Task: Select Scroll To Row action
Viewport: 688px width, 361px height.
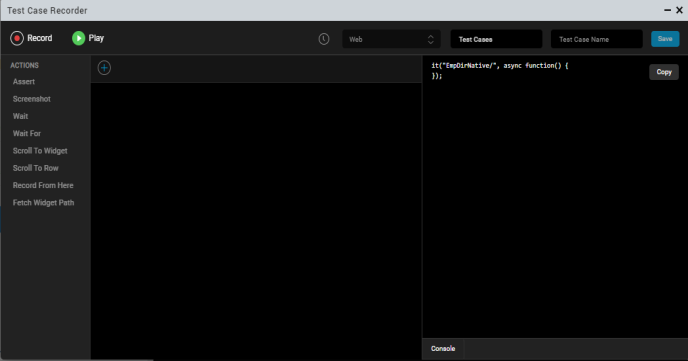Action: (36, 168)
